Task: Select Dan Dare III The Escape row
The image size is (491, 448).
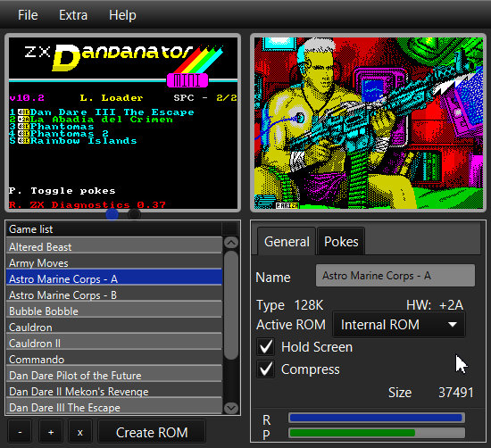Action: click(x=114, y=407)
